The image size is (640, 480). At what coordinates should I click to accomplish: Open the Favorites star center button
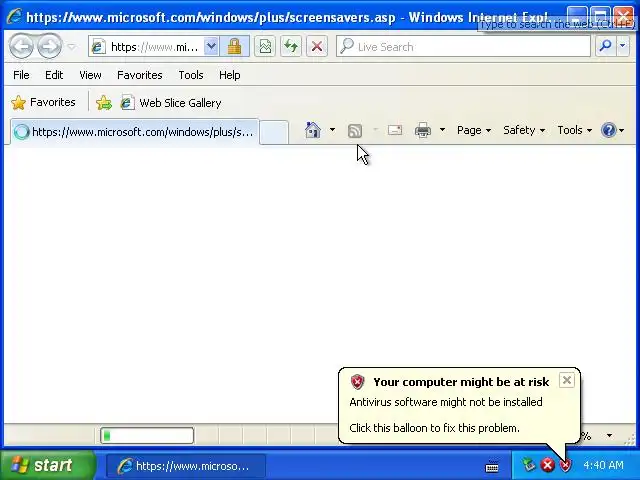click(x=43, y=102)
